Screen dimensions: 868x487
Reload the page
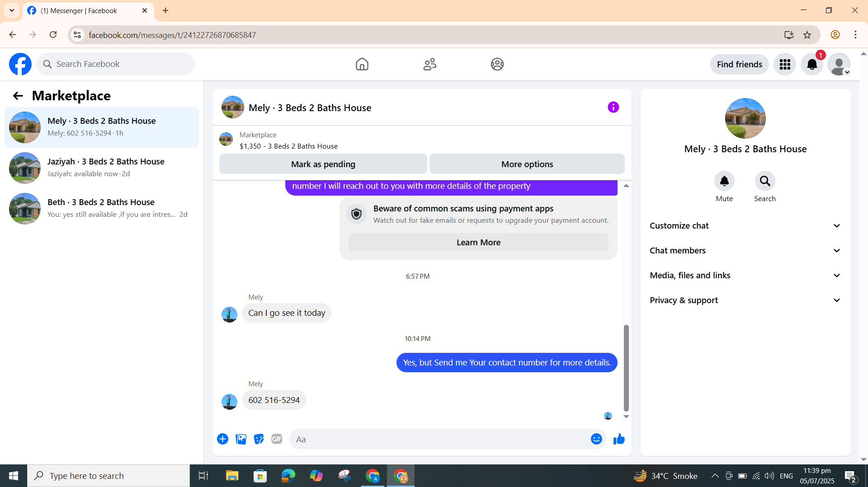coord(53,35)
